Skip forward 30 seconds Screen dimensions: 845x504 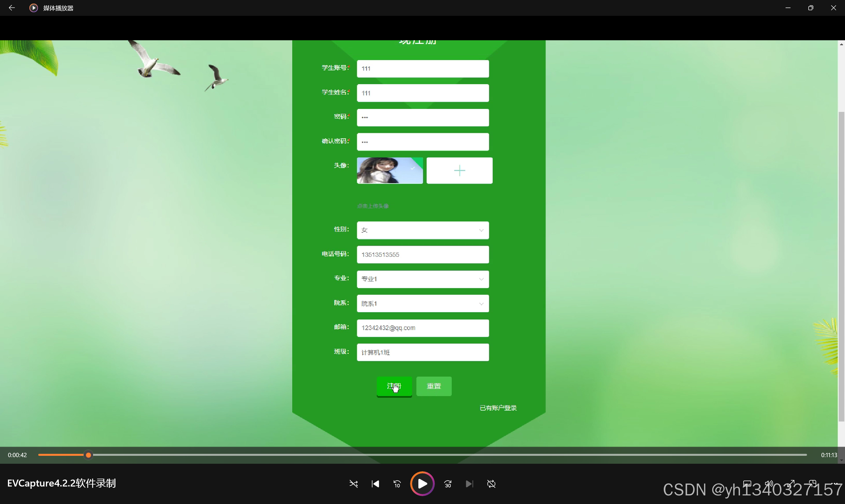tap(448, 484)
